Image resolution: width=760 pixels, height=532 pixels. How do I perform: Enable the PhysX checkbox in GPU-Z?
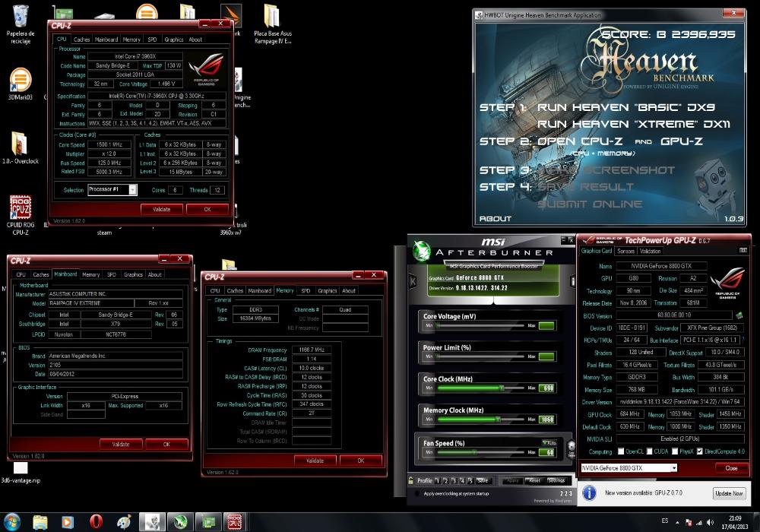pos(675,451)
